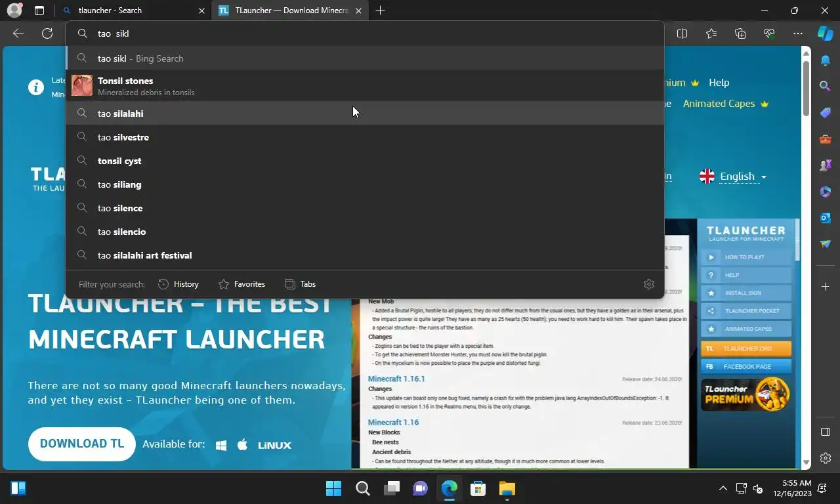Screen dimensions: 840x504
Task: Refresh the current page
Action: point(47,33)
